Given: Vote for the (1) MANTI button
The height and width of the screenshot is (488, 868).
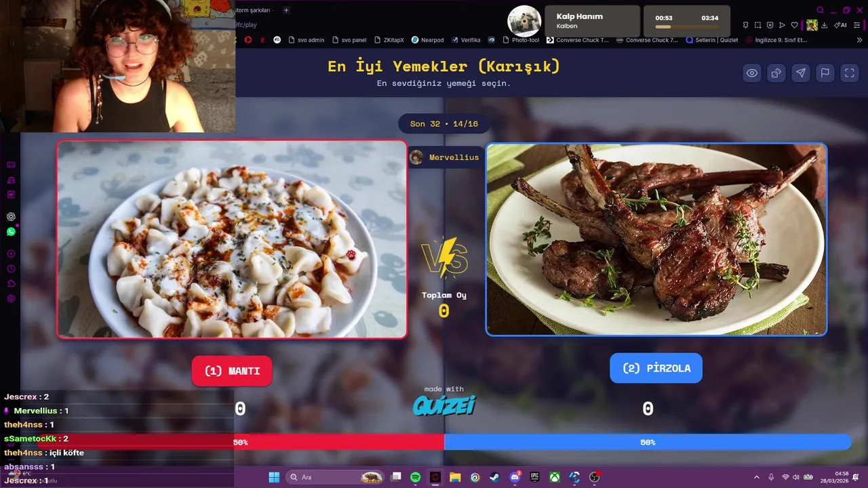Looking at the screenshot, I should point(232,371).
